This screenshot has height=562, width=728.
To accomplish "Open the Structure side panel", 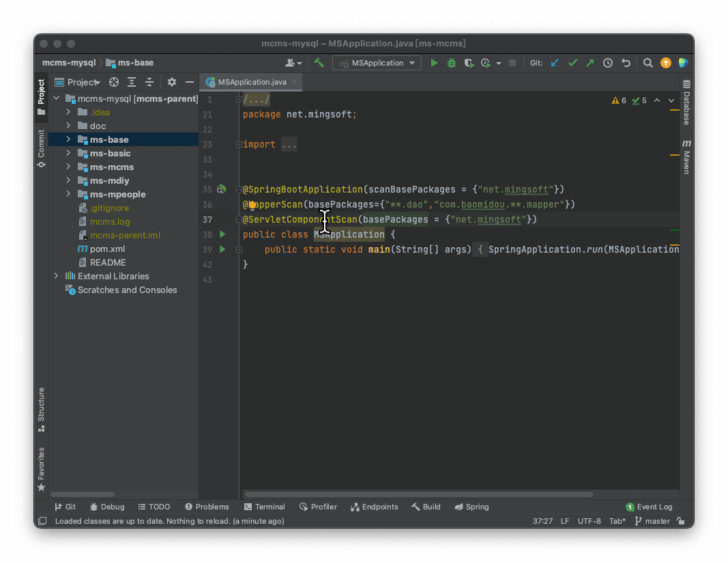I will (x=42, y=410).
